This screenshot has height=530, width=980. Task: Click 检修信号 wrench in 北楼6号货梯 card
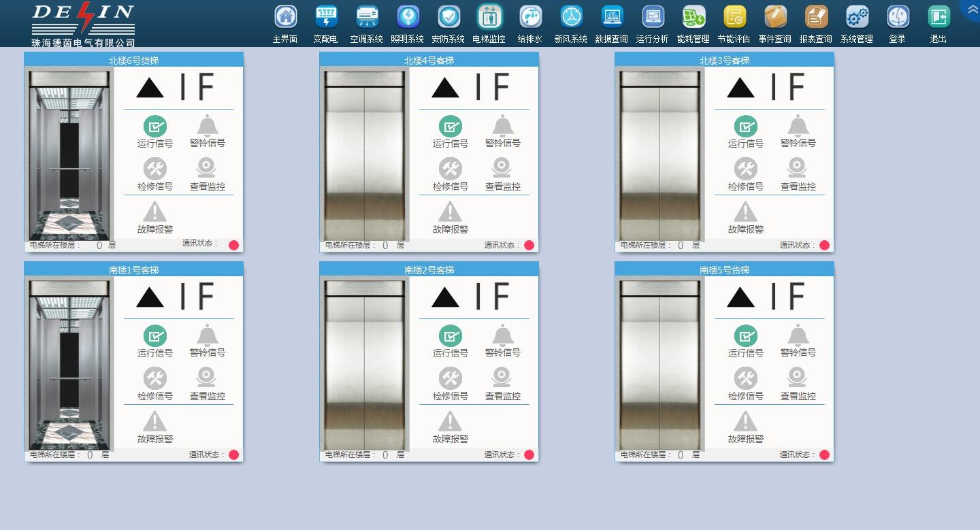tap(155, 169)
